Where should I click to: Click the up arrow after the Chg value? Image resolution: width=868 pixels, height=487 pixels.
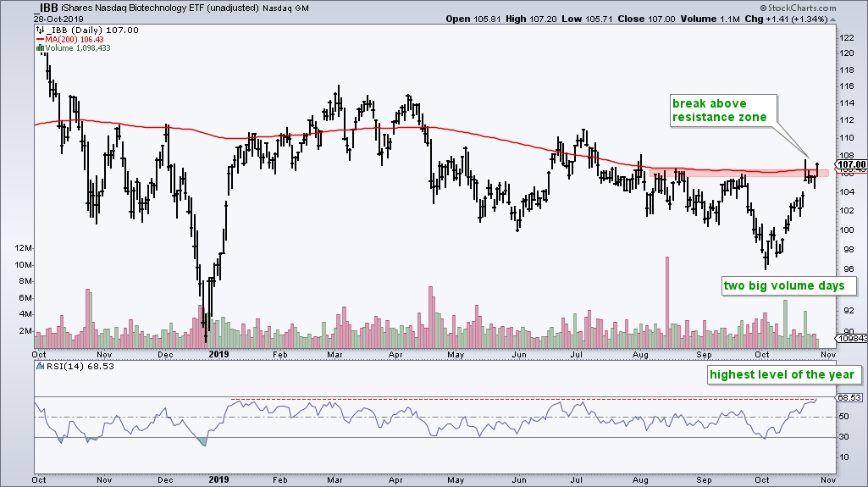pos(832,19)
